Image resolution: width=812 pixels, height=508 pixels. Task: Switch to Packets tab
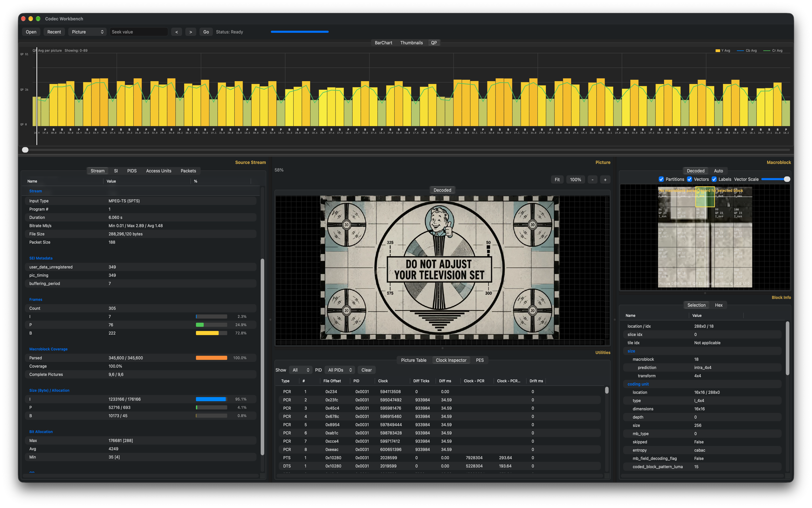(x=188, y=171)
